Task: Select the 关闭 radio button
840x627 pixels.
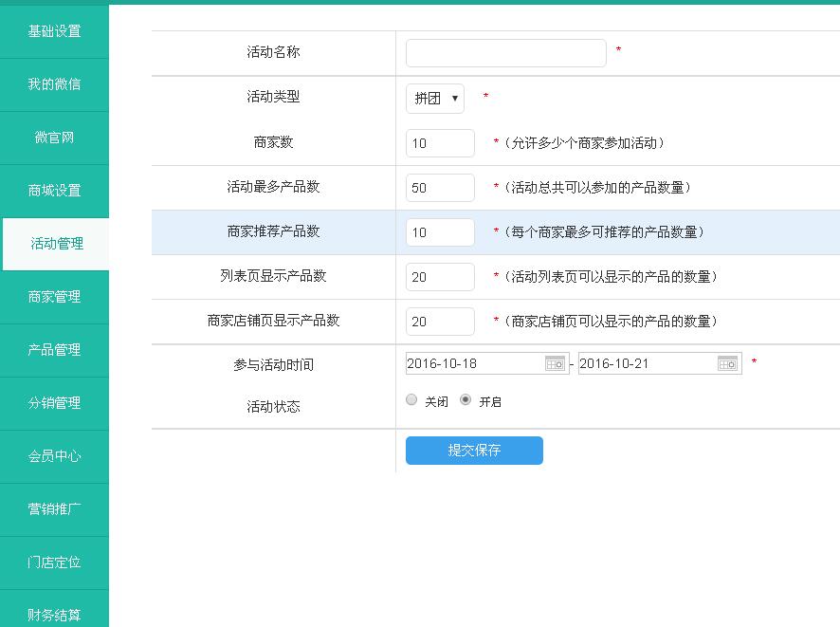Action: pyautogui.click(x=411, y=400)
